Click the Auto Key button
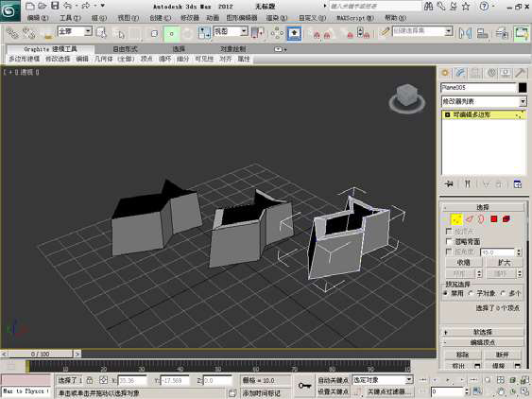 (x=333, y=380)
